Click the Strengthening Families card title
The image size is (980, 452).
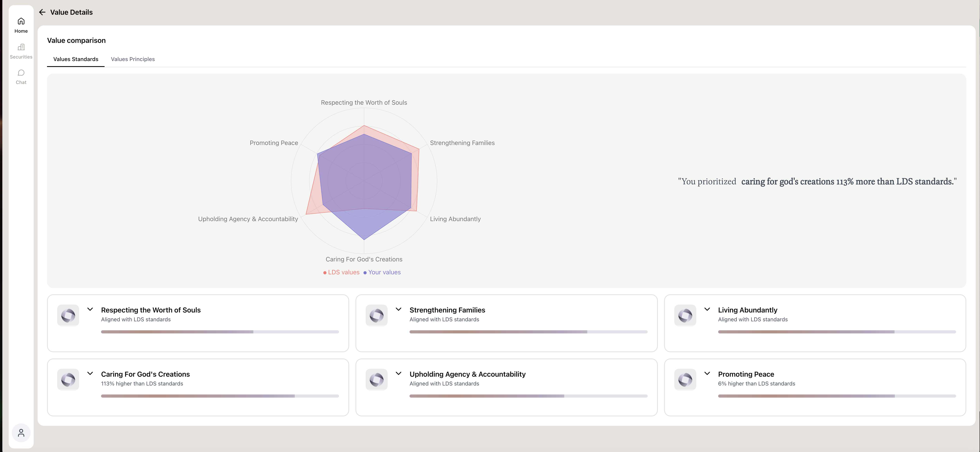click(x=447, y=310)
